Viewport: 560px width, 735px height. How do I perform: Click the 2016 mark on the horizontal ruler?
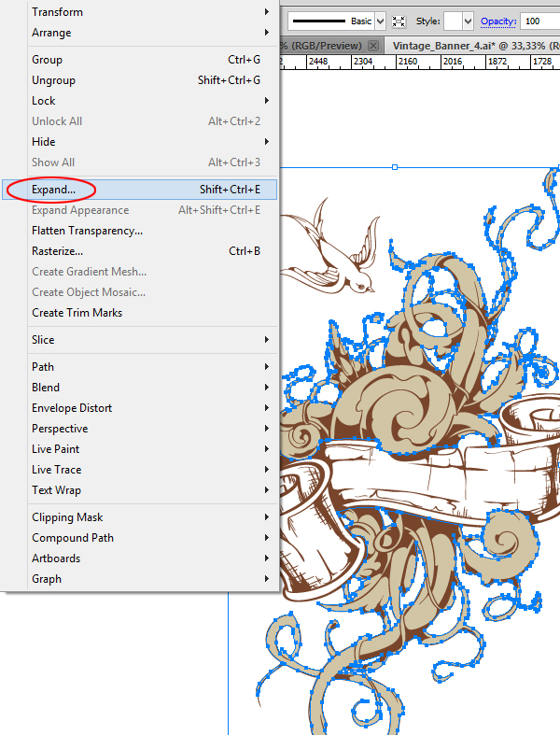[453, 62]
